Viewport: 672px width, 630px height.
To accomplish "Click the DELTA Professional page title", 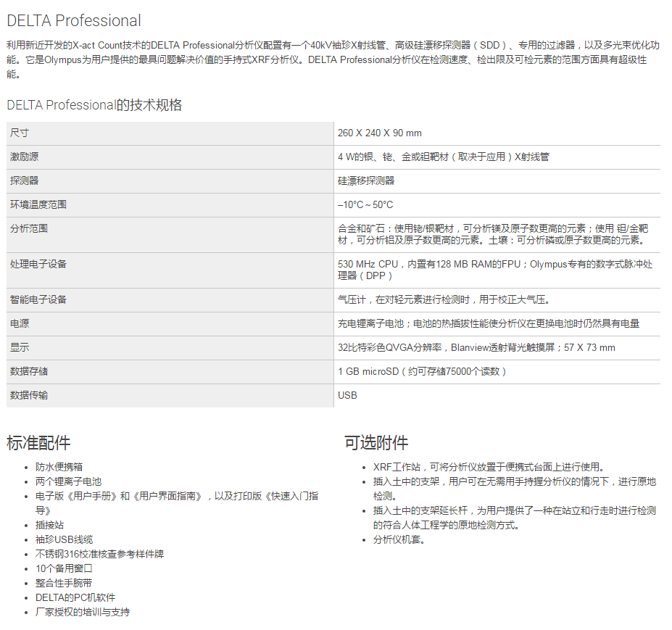I will point(74,21).
